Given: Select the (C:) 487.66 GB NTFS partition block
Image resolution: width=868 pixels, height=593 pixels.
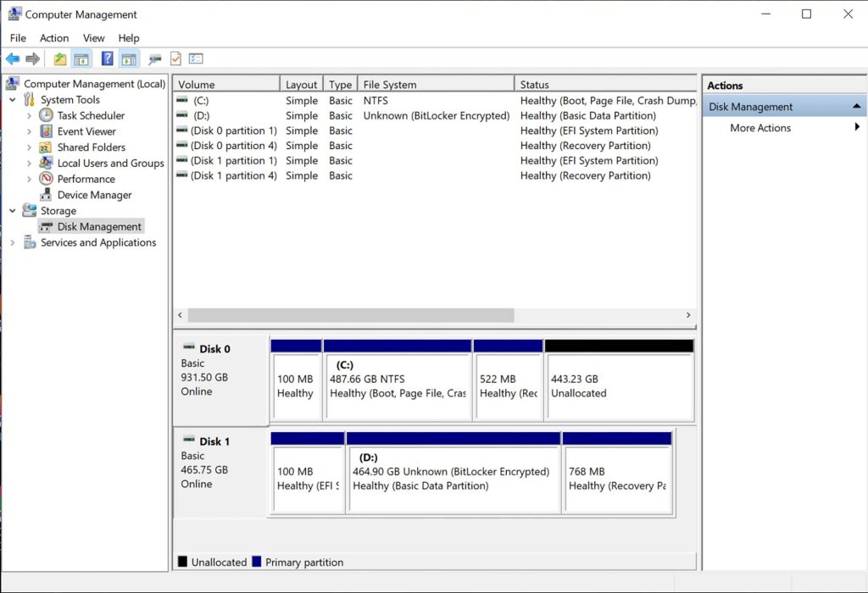Looking at the screenshot, I should click(398, 380).
